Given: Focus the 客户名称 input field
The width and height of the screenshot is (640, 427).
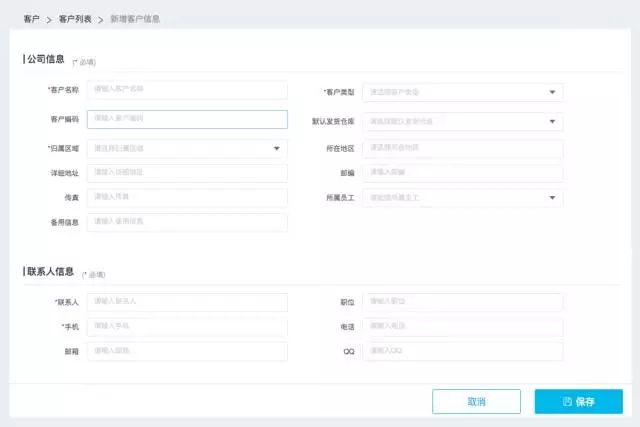Looking at the screenshot, I should click(187, 90).
